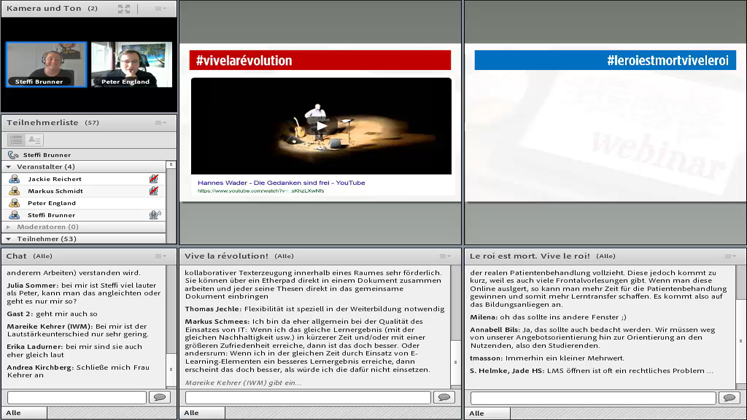Image resolution: width=747 pixels, height=420 pixels.
Task: Open the Teilnehmerliste pod options menu
Action: click(x=160, y=123)
